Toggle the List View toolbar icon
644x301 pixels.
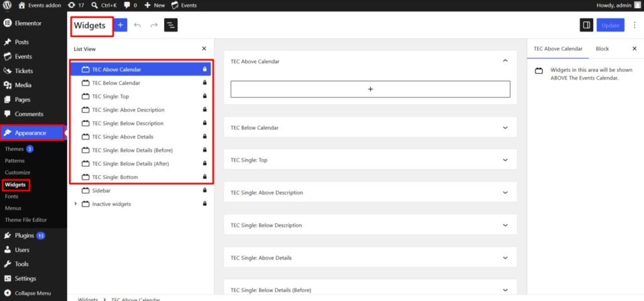click(171, 25)
